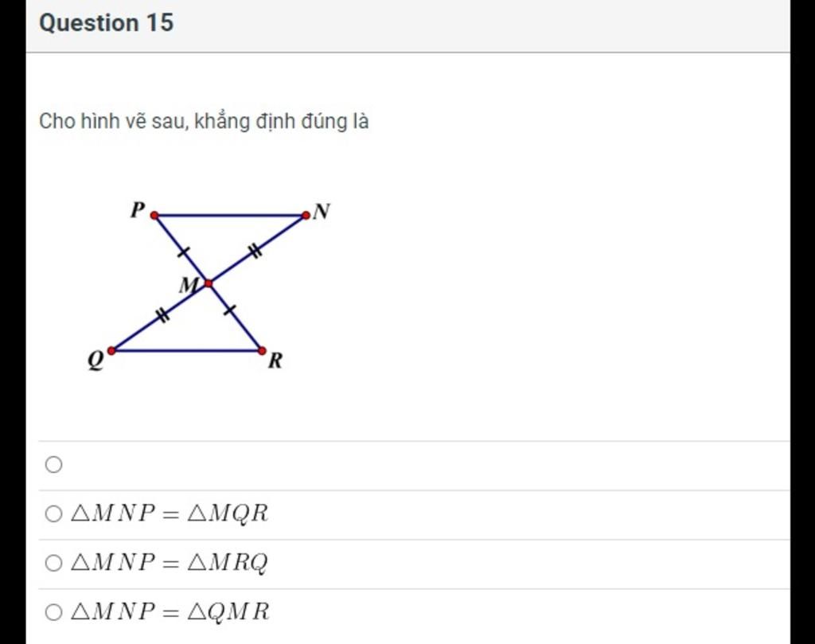The height and width of the screenshot is (644, 815).
Task: Click the answer text △MNP = △MRQ
Action: pos(170,562)
